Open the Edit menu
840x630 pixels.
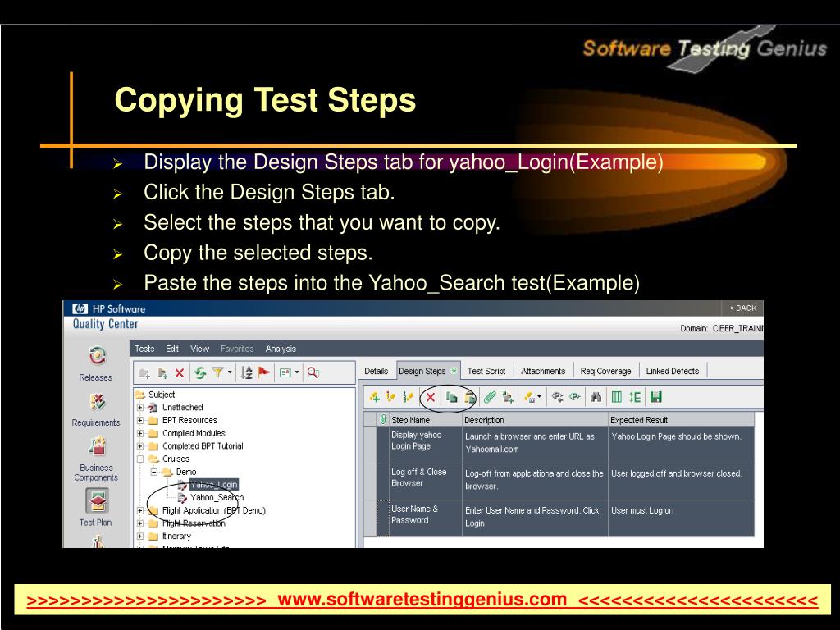[x=172, y=348]
